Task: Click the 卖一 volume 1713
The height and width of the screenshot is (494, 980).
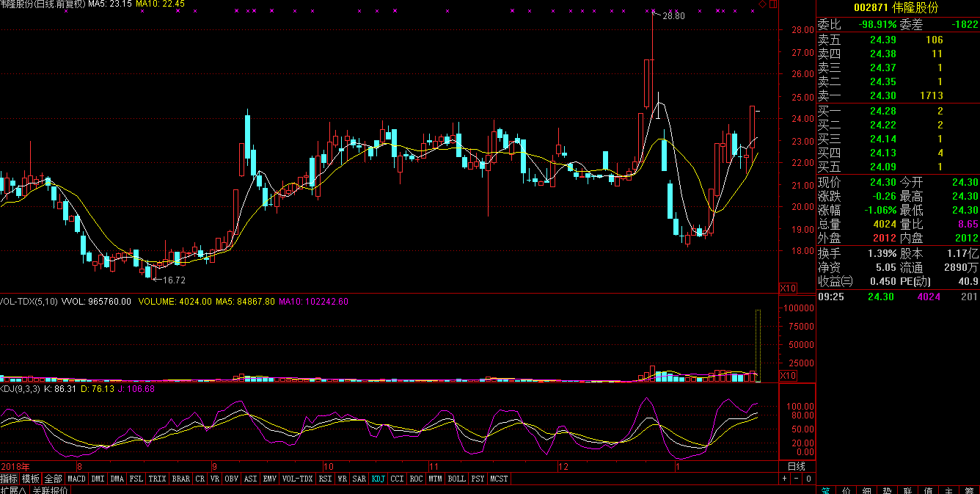Action: [930, 95]
